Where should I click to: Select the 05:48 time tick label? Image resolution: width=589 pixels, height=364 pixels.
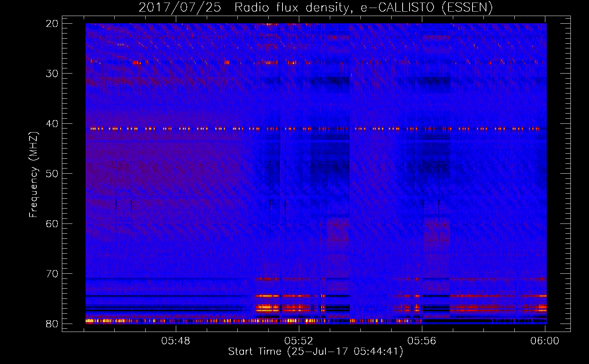tap(176, 341)
